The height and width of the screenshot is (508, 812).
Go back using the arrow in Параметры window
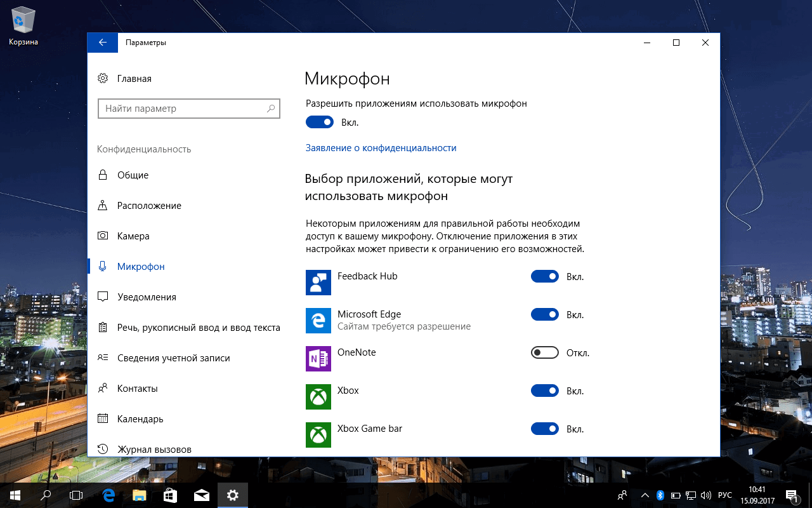pyautogui.click(x=102, y=43)
